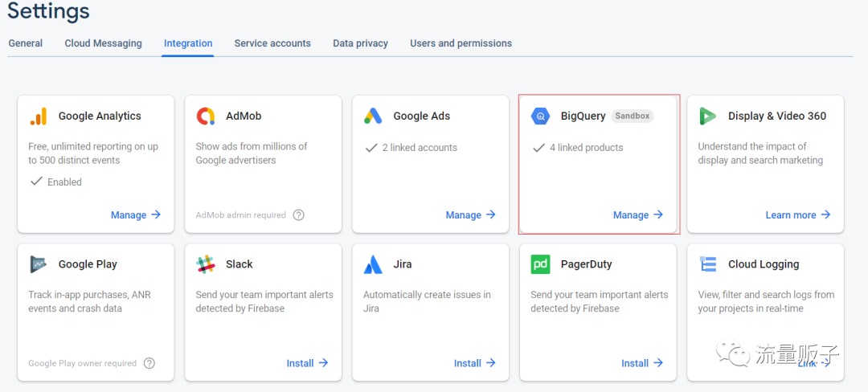This screenshot has width=868, height=392.
Task: Open the Cloud Messaging tab
Action: pyautogui.click(x=103, y=43)
